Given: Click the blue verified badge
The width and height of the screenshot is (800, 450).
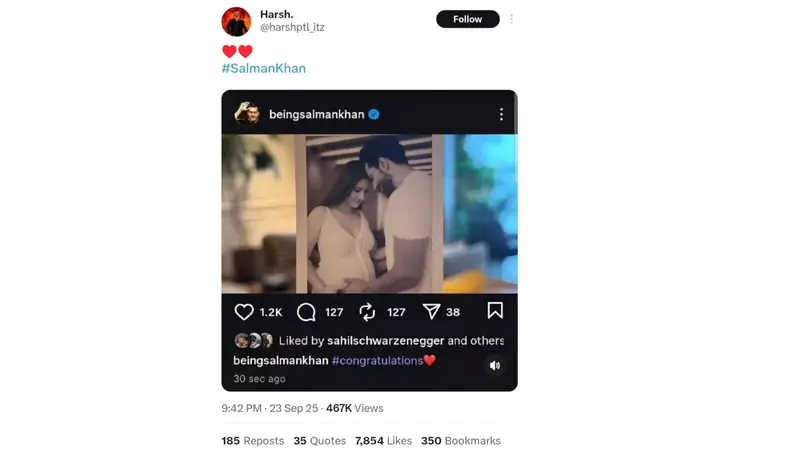Looking at the screenshot, I should [x=374, y=115].
